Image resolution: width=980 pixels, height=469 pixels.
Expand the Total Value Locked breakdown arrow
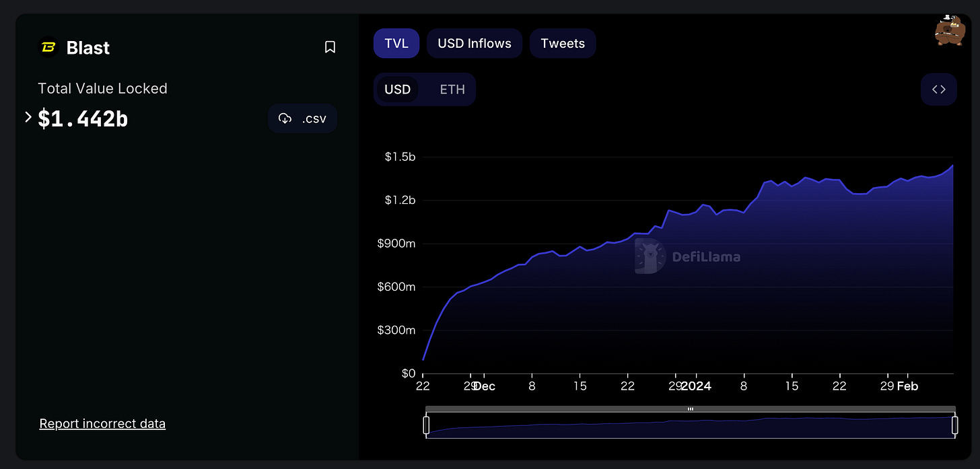click(x=28, y=118)
